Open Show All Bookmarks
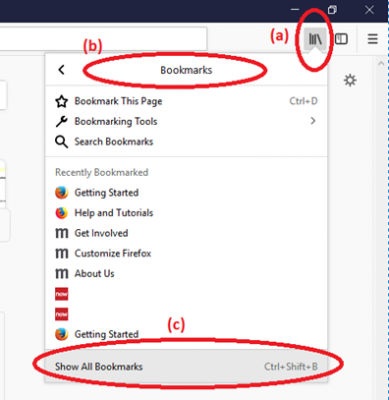This screenshot has height=400, width=389. click(x=186, y=367)
